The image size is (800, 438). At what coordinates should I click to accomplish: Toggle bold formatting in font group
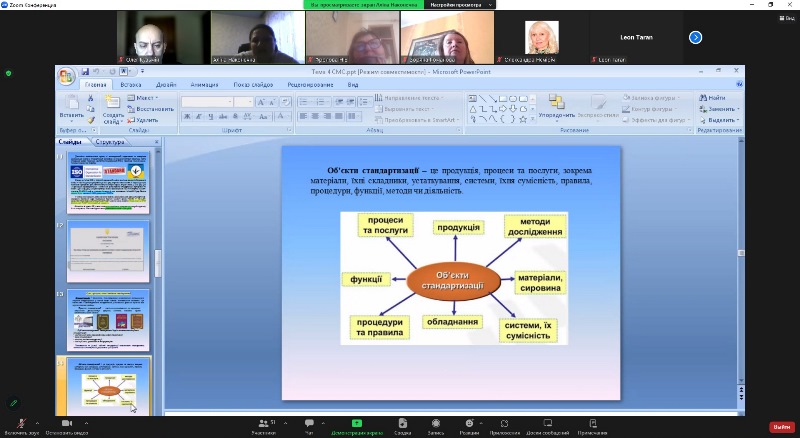coord(187,116)
